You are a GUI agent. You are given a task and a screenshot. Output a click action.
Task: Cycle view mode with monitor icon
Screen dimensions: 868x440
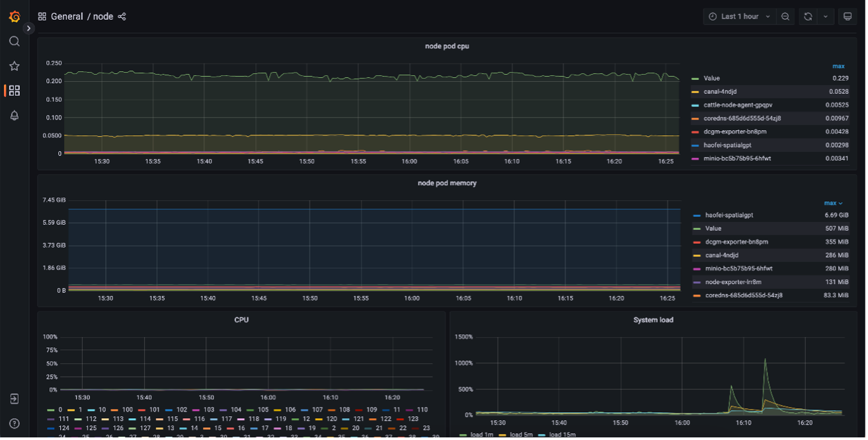847,17
